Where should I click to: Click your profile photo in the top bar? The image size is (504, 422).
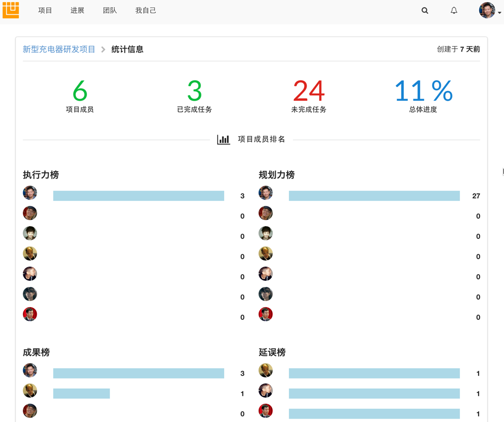[487, 10]
